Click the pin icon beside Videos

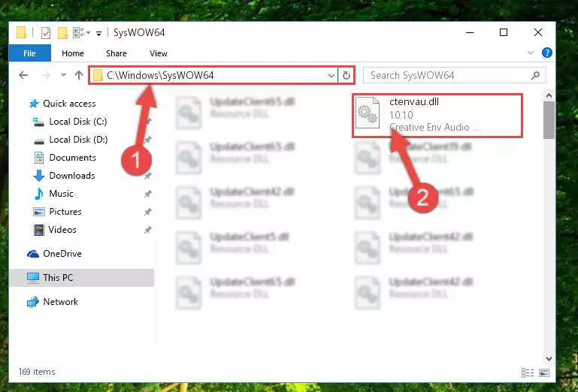[x=148, y=230]
